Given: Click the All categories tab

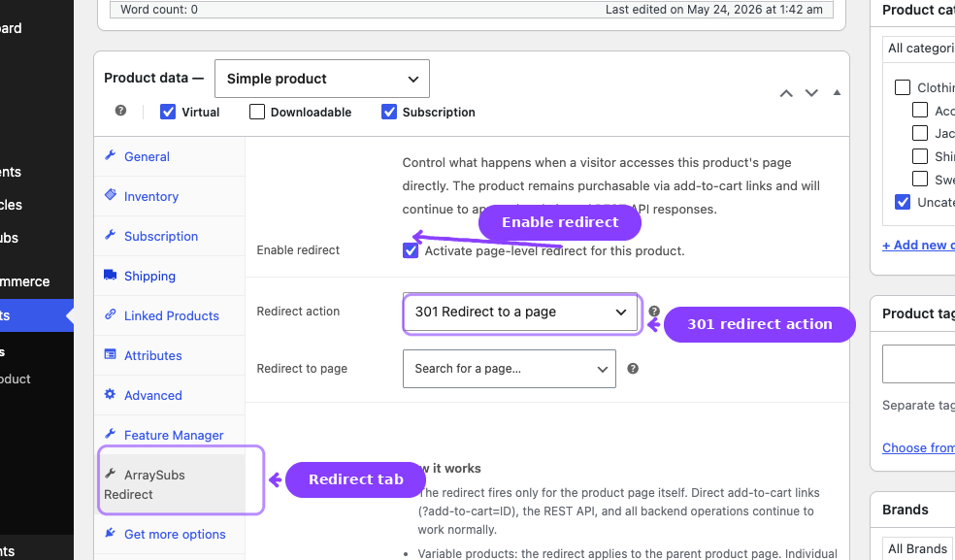Looking at the screenshot, I should 920,49.
